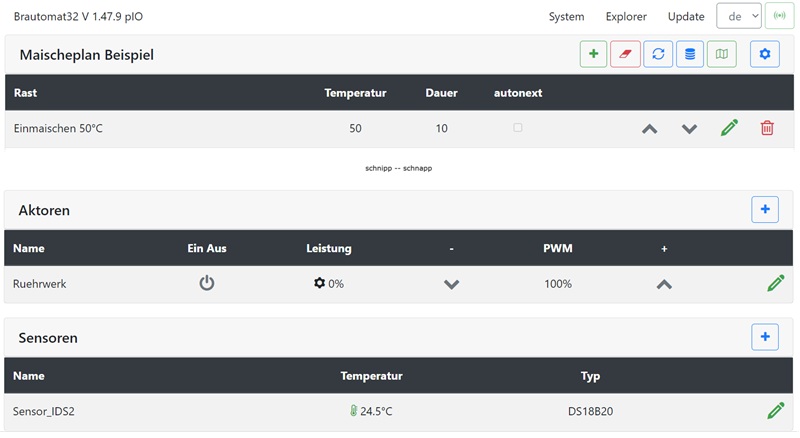The height and width of the screenshot is (438, 800).
Task: Increase Ruehrwerk PWM value
Action: pyautogui.click(x=664, y=284)
